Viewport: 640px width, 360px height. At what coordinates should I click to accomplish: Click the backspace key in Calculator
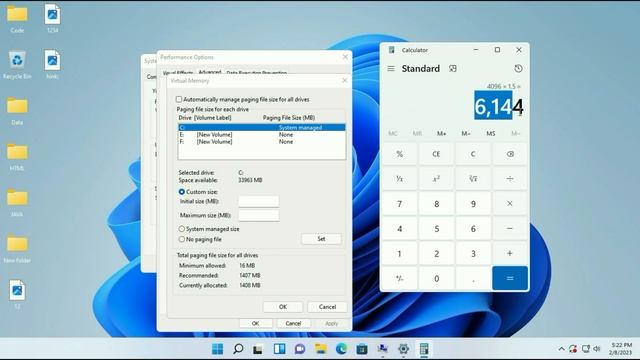click(x=510, y=154)
